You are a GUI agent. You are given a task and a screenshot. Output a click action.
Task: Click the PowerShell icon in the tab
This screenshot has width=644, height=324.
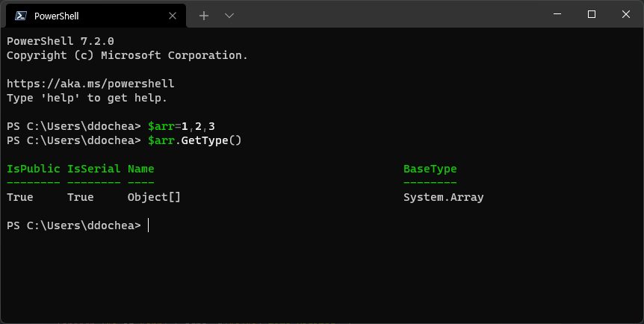click(21, 16)
